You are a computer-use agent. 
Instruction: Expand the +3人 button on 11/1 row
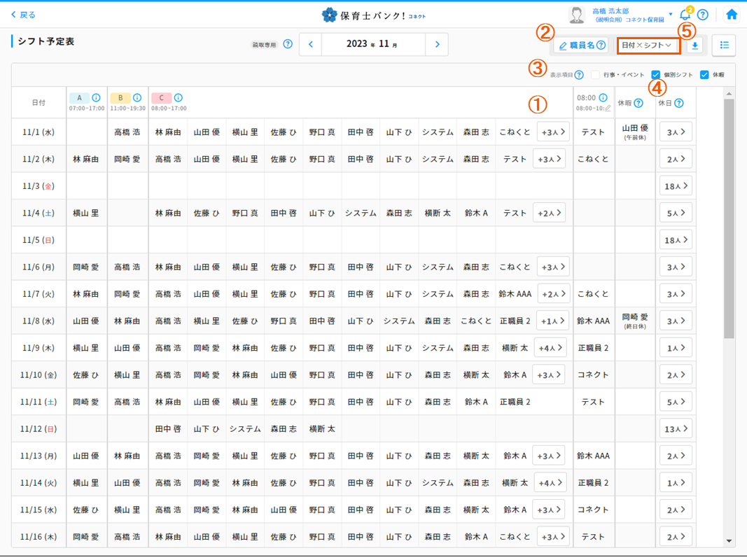[553, 131]
